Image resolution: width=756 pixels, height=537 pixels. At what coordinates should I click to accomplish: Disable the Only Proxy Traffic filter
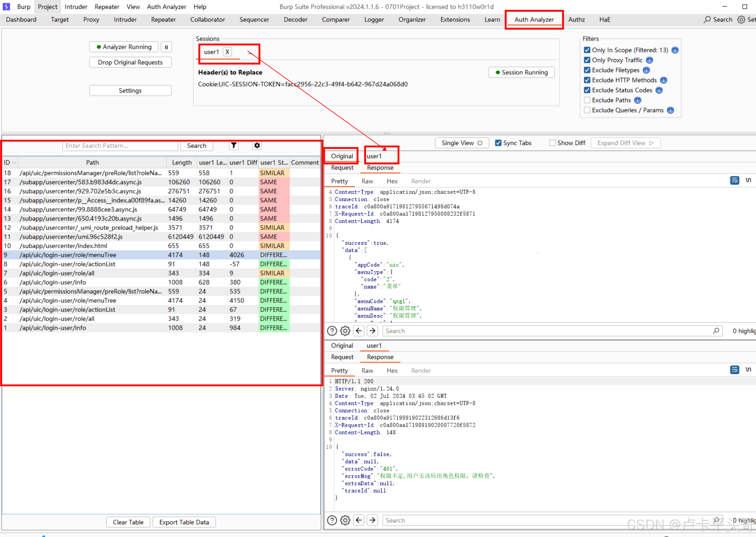pyautogui.click(x=587, y=60)
